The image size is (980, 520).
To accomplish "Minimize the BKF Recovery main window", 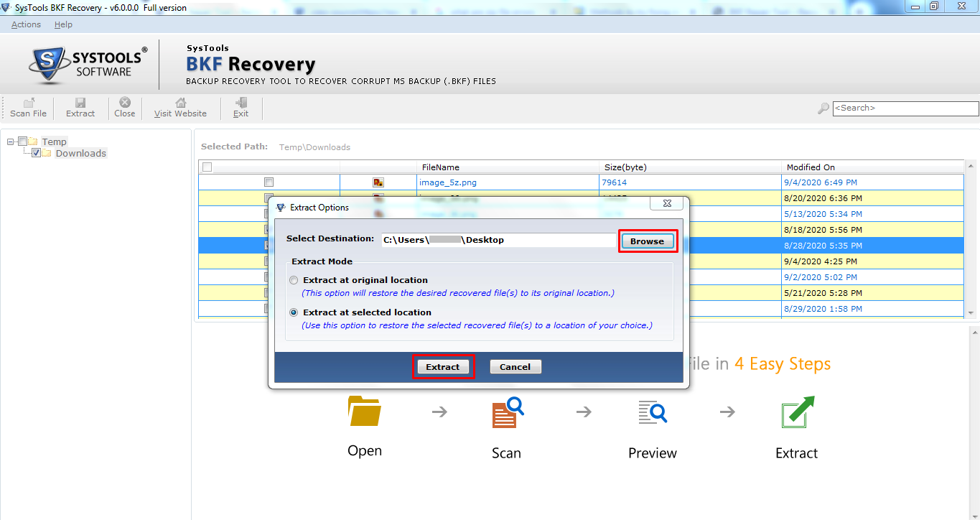I will point(915,6).
